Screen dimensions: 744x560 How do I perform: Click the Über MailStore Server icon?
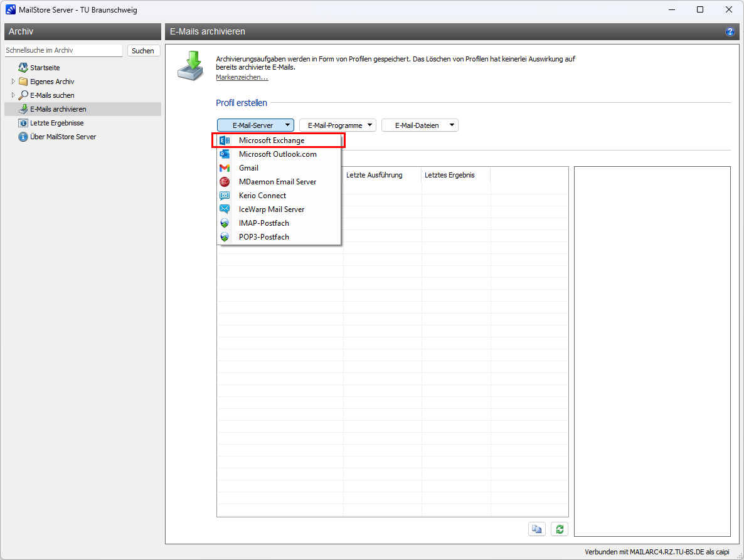click(x=23, y=137)
